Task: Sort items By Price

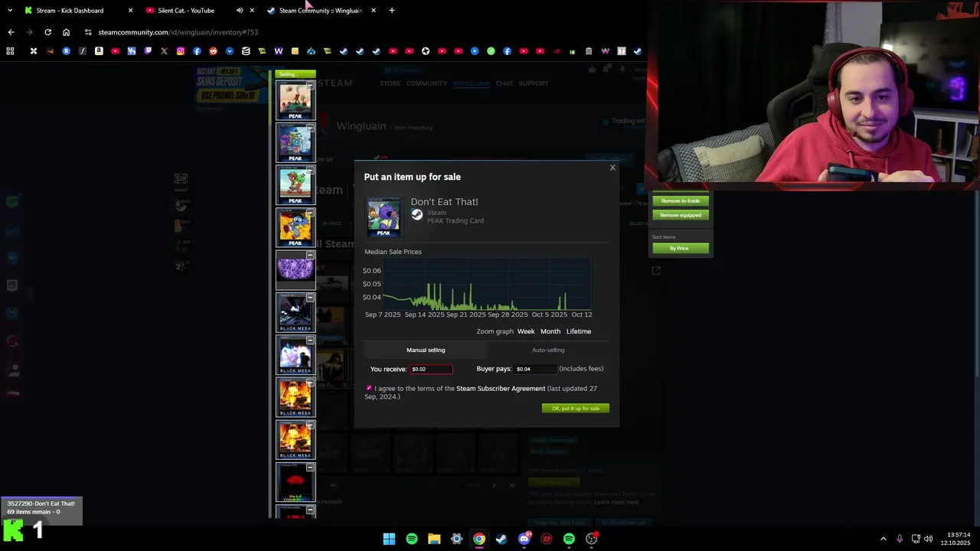Action: pyautogui.click(x=681, y=248)
